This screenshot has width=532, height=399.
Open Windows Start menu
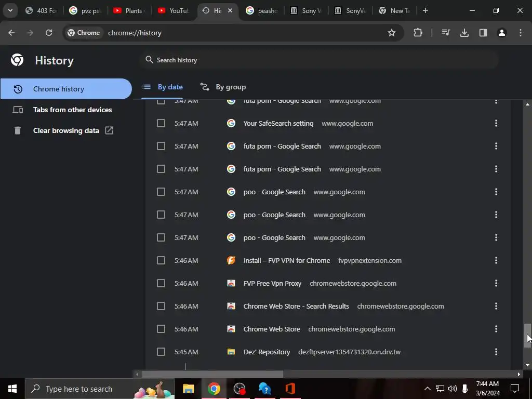12,389
